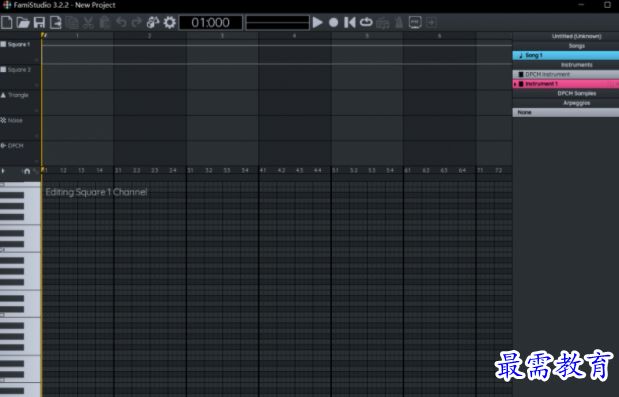Click the Redo arrow icon

pos(137,22)
